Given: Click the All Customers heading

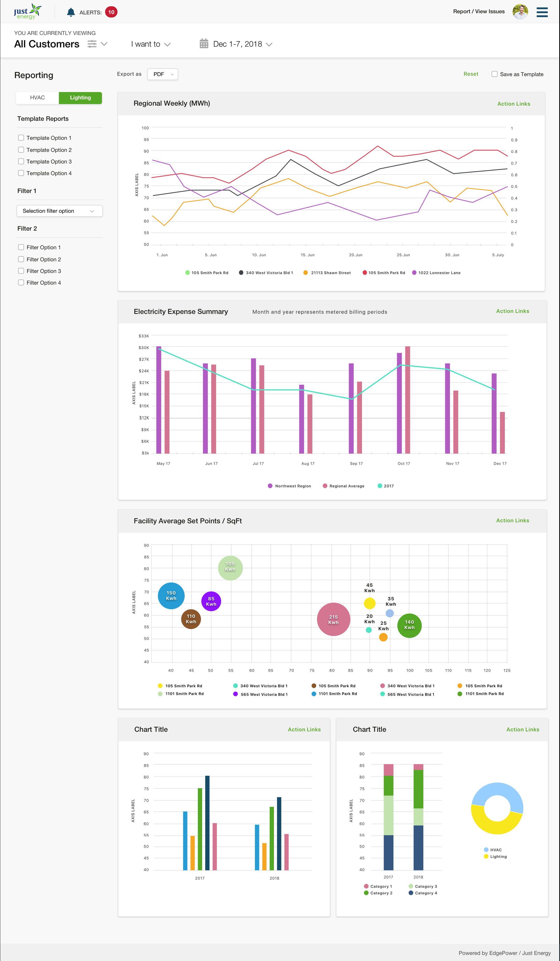Looking at the screenshot, I should [x=47, y=44].
